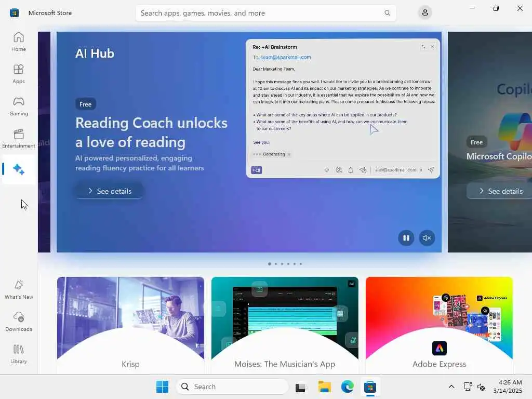Open the user profile account icon

click(425, 13)
